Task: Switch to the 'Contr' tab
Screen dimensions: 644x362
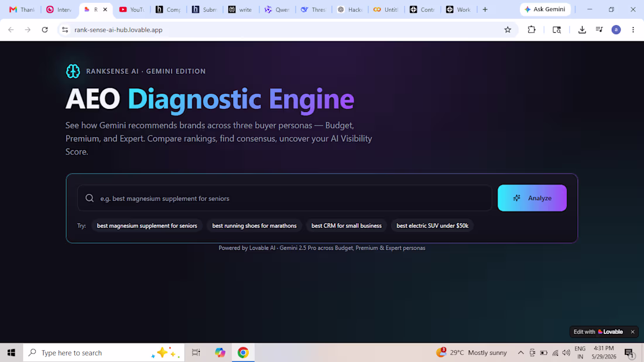Action: 422,9
